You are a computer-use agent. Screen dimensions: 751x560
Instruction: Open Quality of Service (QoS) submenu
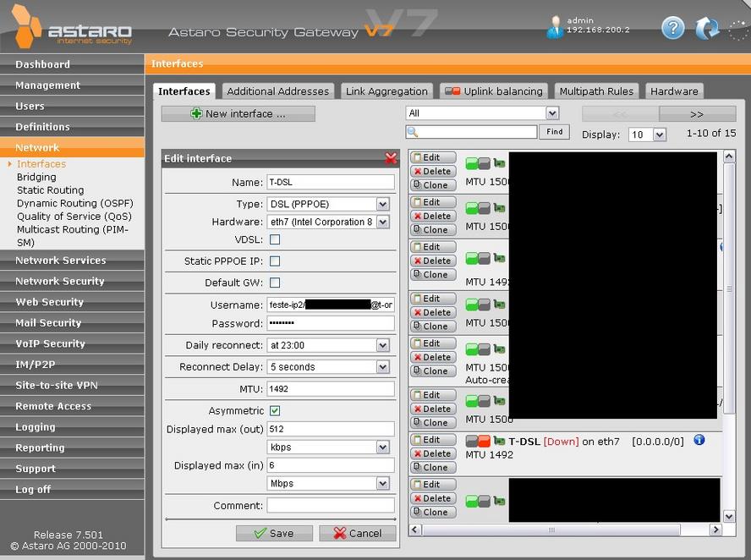74,217
